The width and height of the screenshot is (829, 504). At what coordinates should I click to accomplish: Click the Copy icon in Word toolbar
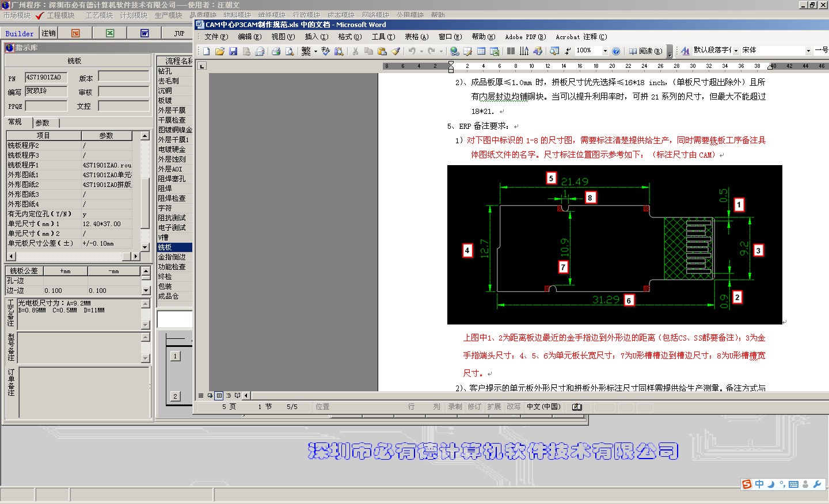click(368, 51)
